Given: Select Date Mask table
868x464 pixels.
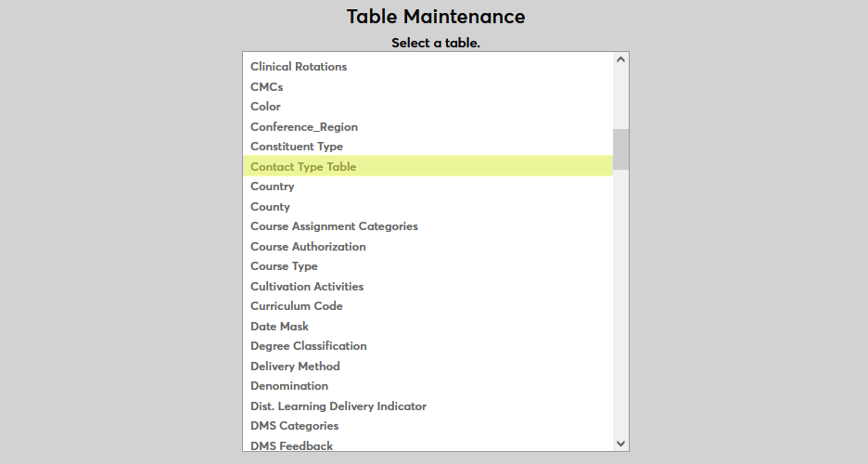Looking at the screenshot, I should [279, 327].
